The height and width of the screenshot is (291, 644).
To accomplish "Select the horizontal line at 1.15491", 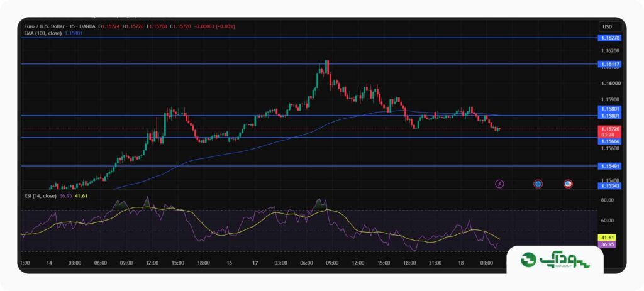I will (x=308, y=166).
